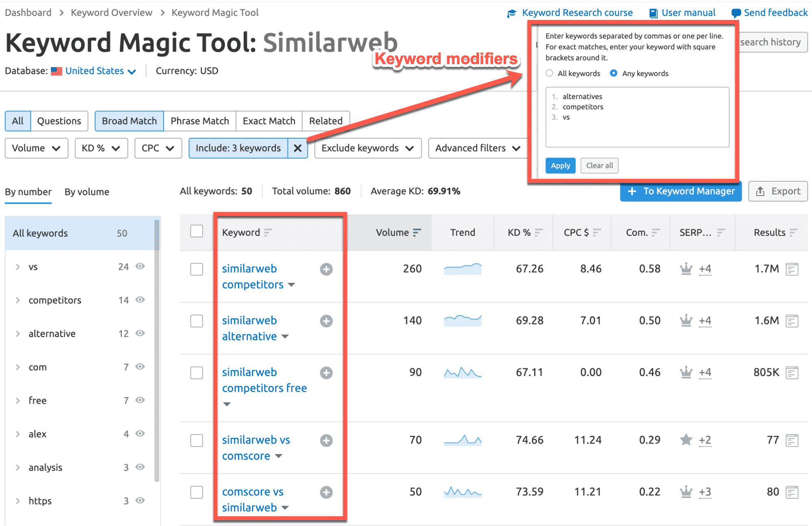The height and width of the screenshot is (526, 812).
Task: Click the Apply button
Action: pos(560,166)
